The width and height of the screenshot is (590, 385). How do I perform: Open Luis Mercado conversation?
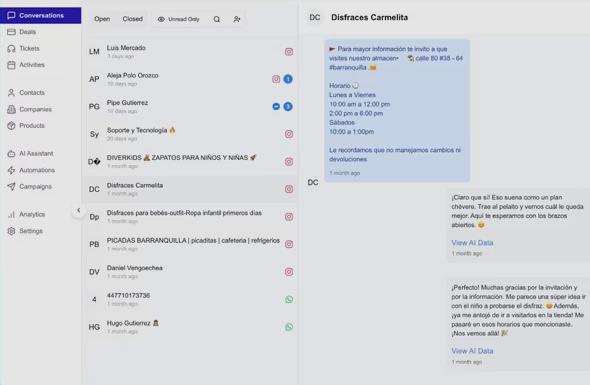coord(190,52)
